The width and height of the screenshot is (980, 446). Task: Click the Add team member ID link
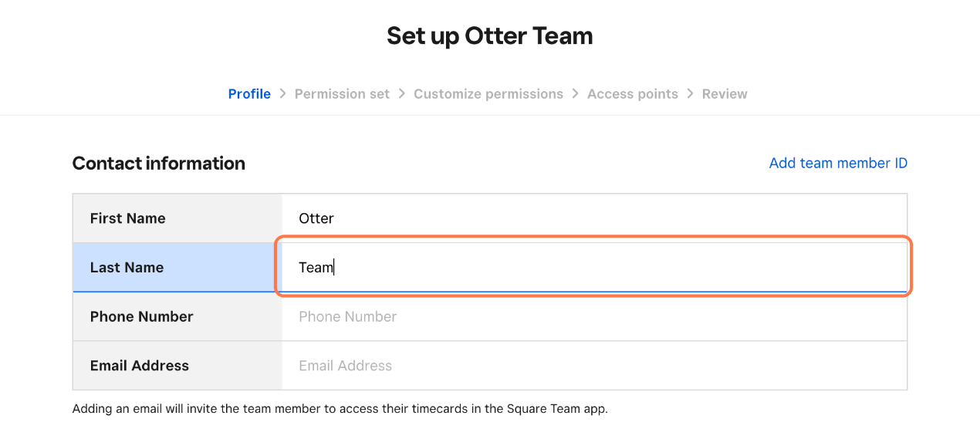coord(838,163)
